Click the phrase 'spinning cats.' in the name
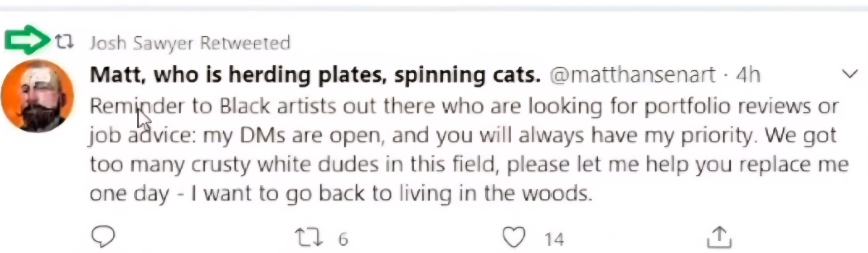The height and width of the screenshot is (253, 868). coord(467,75)
